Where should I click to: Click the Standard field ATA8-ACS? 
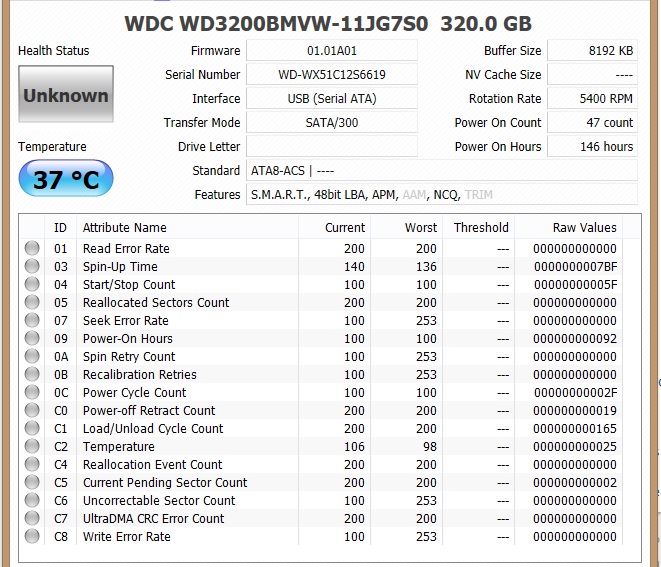point(442,171)
